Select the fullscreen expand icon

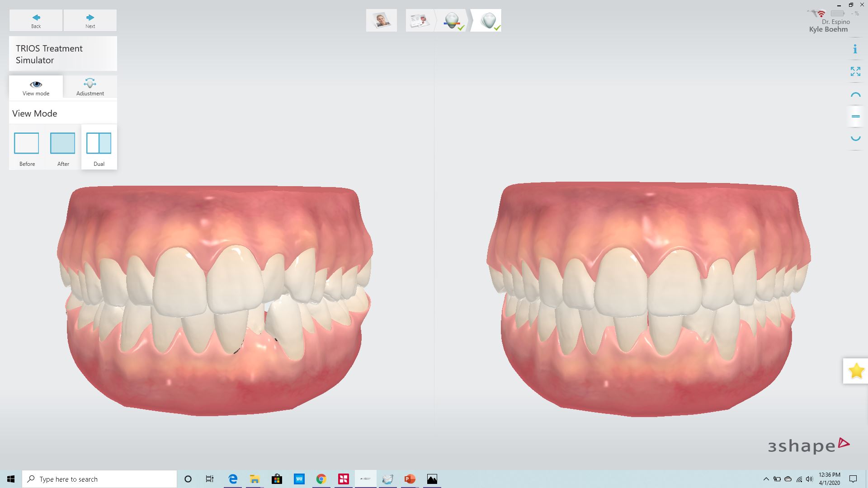pyautogui.click(x=855, y=71)
